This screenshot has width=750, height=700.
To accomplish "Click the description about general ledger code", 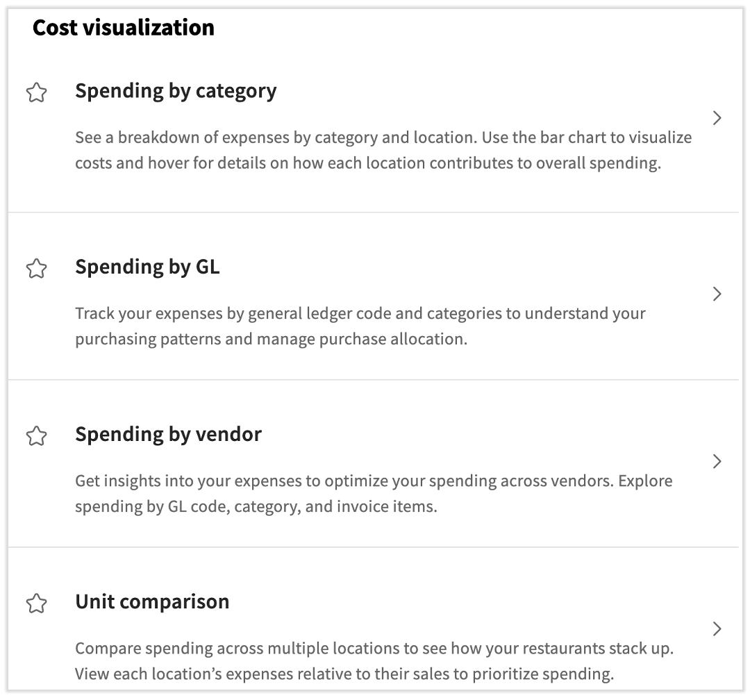I will [x=360, y=326].
